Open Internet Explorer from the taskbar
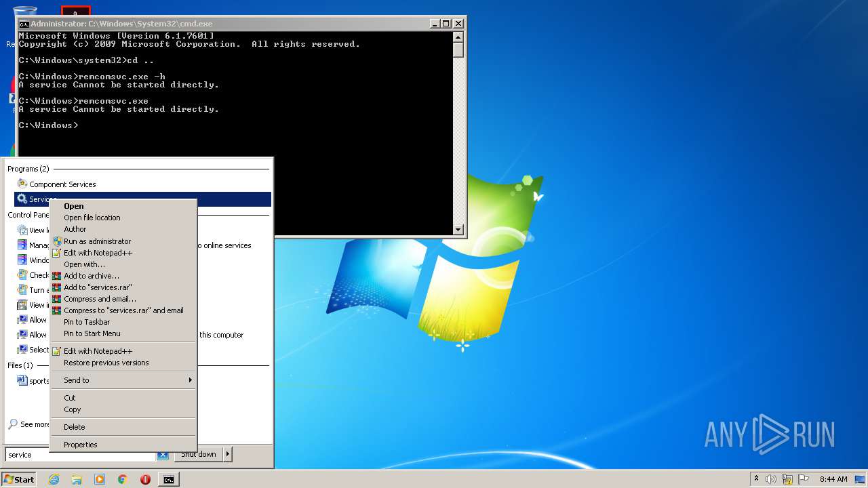The height and width of the screenshot is (488, 868). click(x=54, y=479)
